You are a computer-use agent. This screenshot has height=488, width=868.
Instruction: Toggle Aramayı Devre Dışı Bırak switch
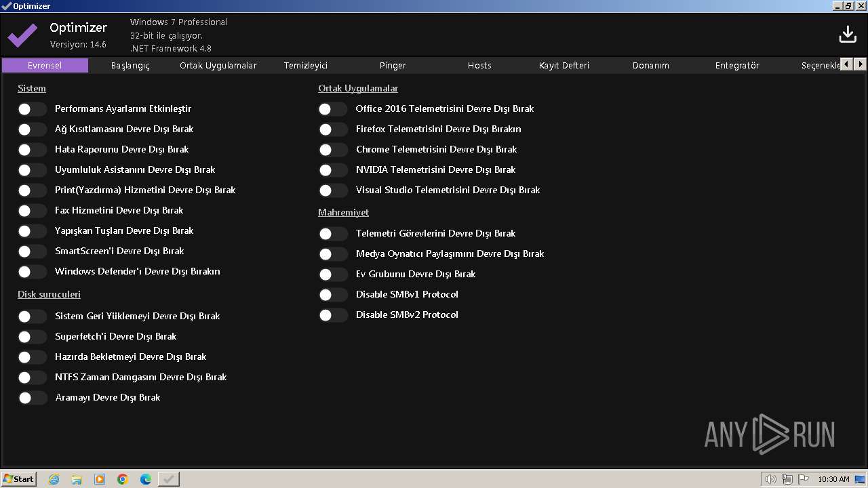pos(32,397)
